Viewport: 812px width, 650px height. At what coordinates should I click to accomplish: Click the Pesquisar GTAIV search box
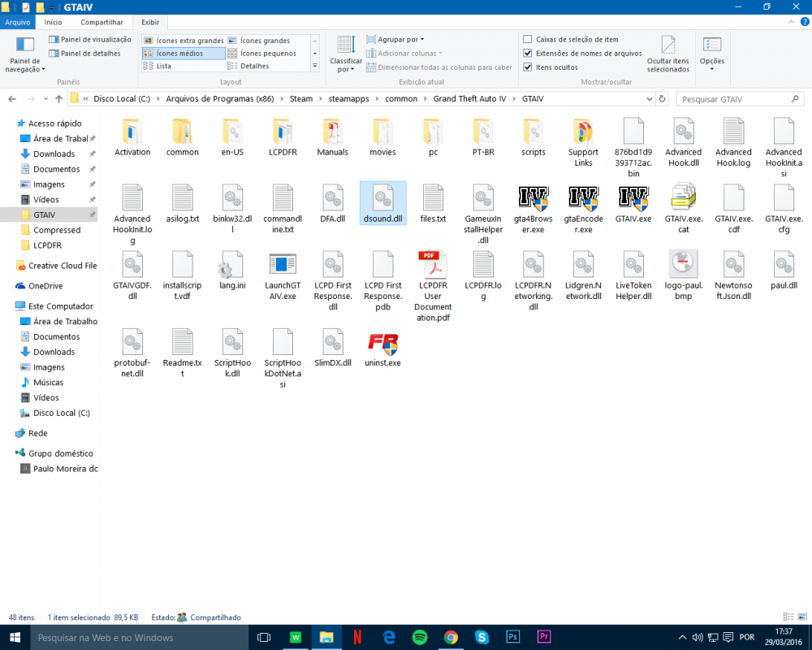coord(741,98)
